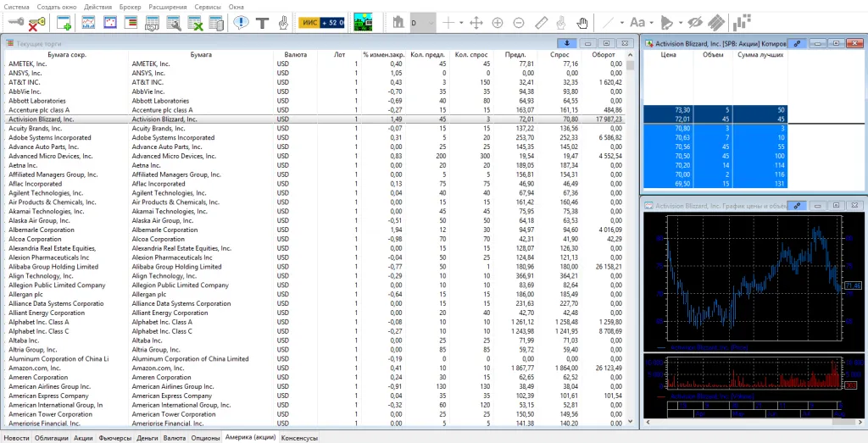Image resolution: width=868 pixels, height=443 pixels.
Task: Click the zoom in plus circle icon
Action: tap(498, 23)
